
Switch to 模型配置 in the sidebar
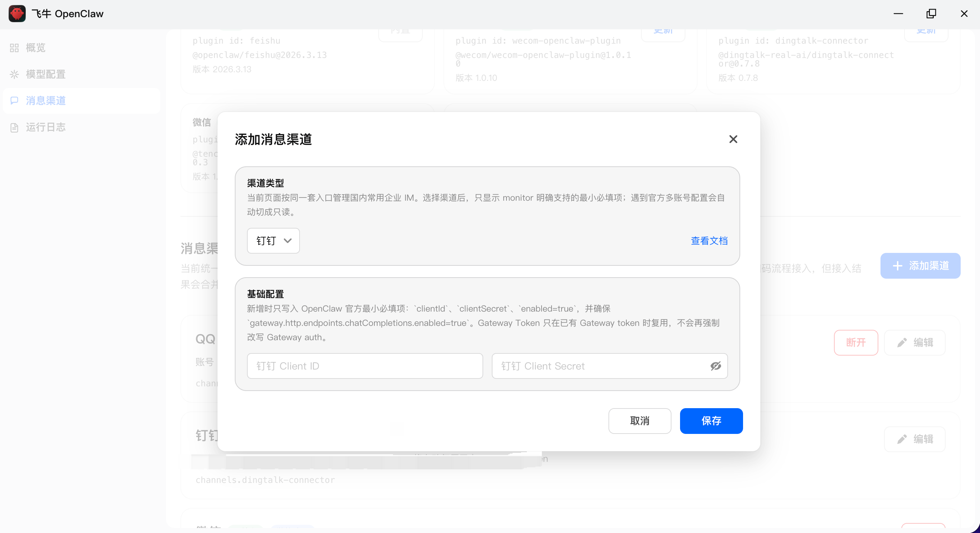point(46,74)
